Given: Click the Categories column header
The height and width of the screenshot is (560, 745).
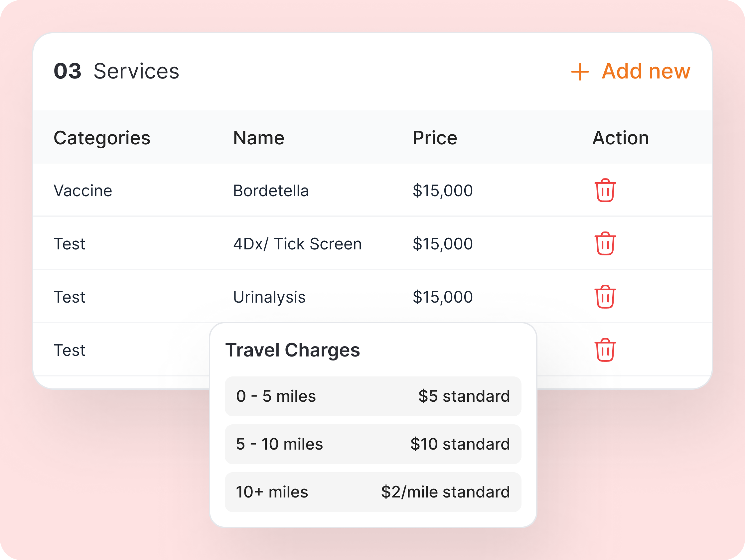Looking at the screenshot, I should pos(102,138).
